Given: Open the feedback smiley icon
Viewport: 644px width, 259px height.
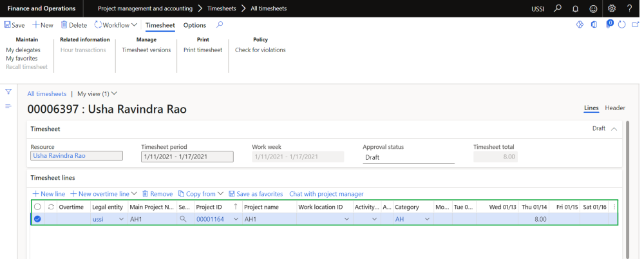Looking at the screenshot, I should [593, 8].
